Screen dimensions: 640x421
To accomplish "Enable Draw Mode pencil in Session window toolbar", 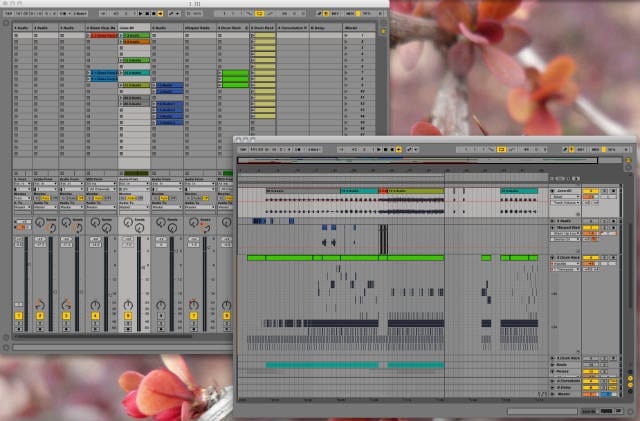I will [x=319, y=13].
